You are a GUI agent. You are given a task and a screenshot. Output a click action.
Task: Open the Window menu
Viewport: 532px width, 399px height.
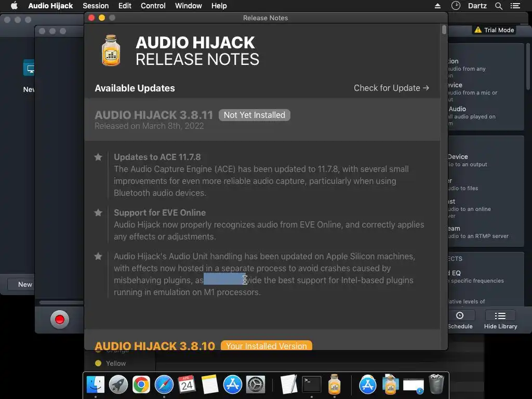pos(188,6)
